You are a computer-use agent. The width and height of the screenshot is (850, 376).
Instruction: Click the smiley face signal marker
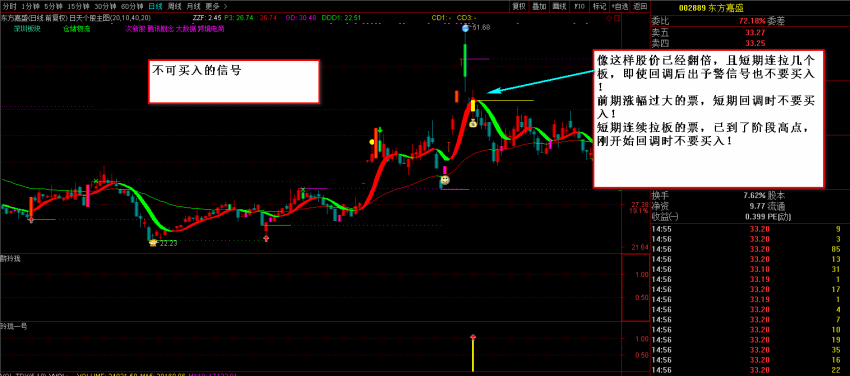[445, 179]
